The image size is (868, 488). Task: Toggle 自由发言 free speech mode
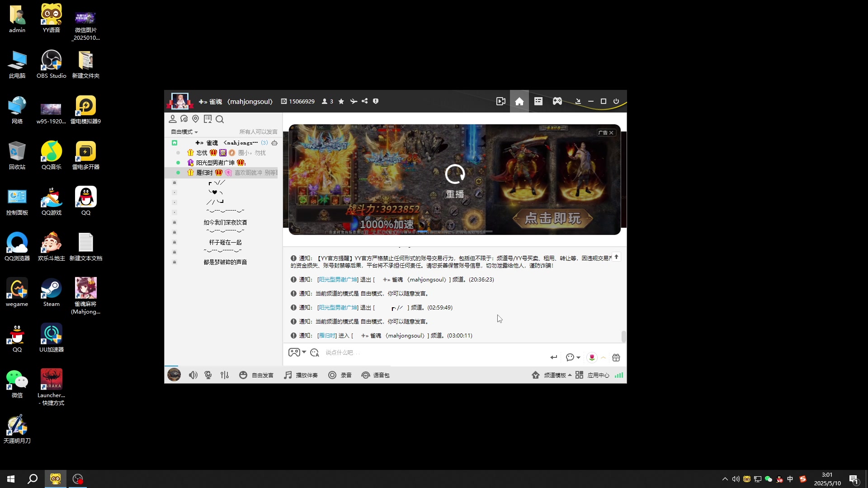[256, 375]
